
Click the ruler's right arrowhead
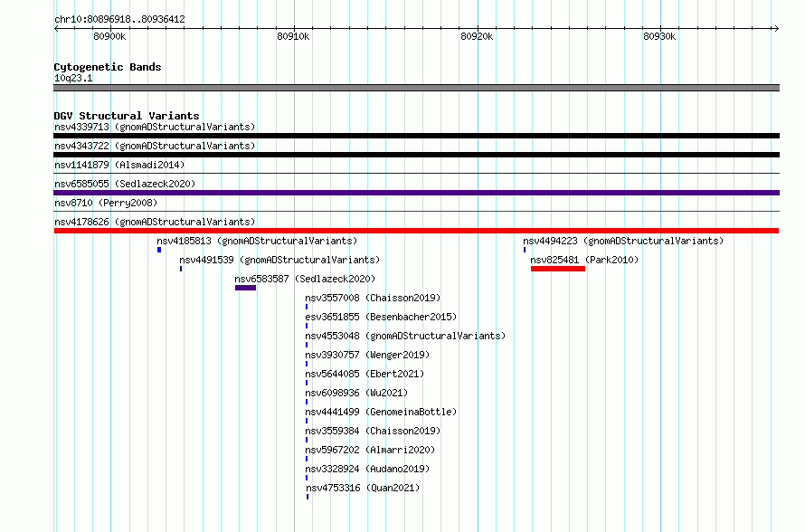(x=776, y=28)
